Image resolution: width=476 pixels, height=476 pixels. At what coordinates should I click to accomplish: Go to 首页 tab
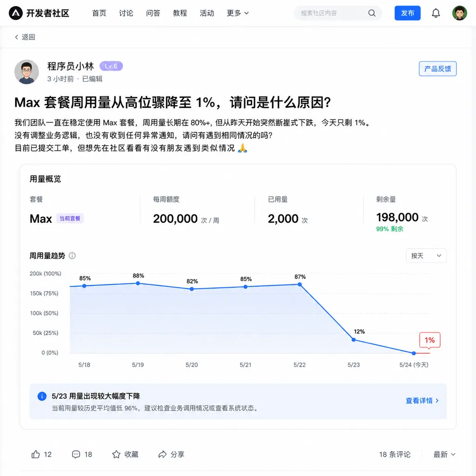pos(99,13)
